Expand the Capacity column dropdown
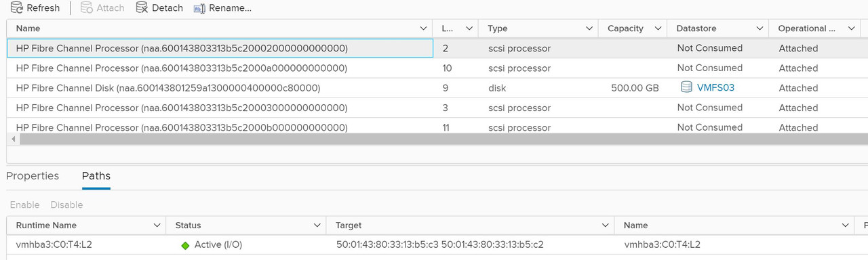The width and height of the screenshot is (868, 260). tap(658, 28)
